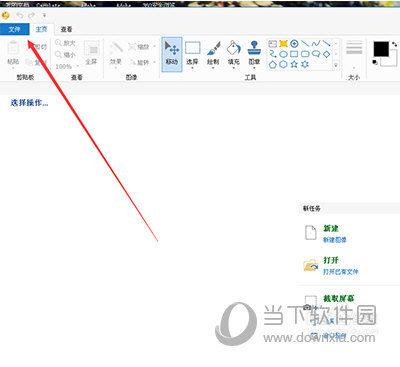Open the 缩放 (Resize) dropdown
The height and width of the screenshot is (367, 400).
click(x=155, y=46)
